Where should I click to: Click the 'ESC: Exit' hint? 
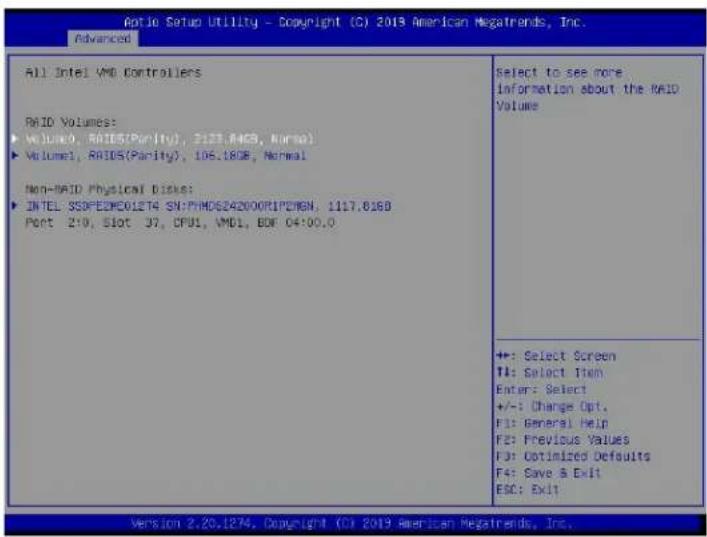(528, 489)
